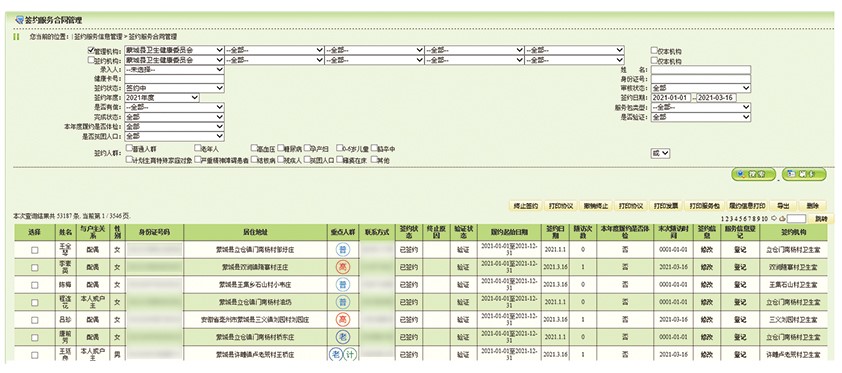
Task: Click 签约服务信息管理 in the breadcrumb
Action: tap(99, 36)
